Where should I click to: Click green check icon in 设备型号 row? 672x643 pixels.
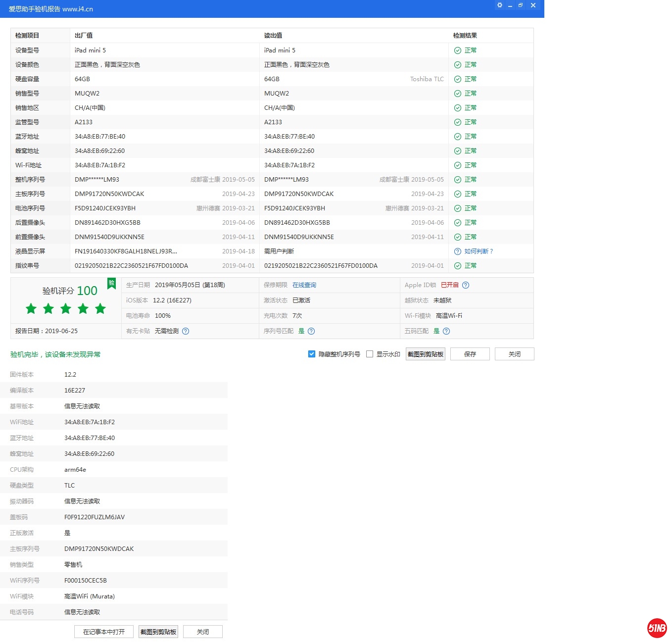[458, 50]
